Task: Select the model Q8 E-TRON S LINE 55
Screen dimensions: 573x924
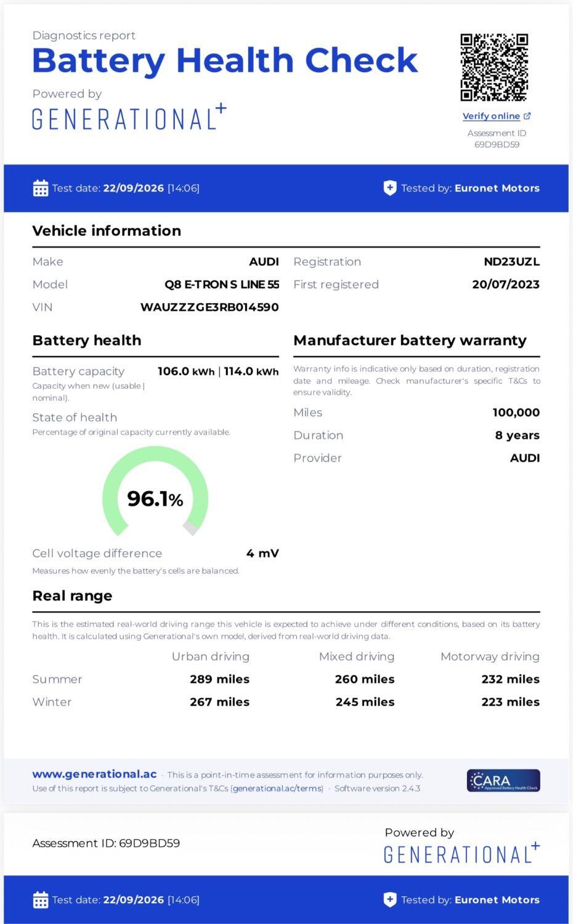Action: coord(222,285)
